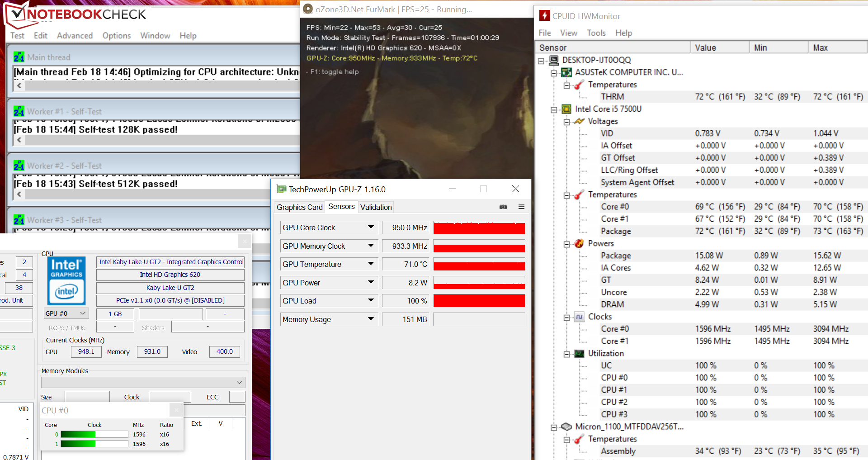The height and width of the screenshot is (460, 868).
Task: Click the Video clock value field 400.0
Action: (x=225, y=351)
